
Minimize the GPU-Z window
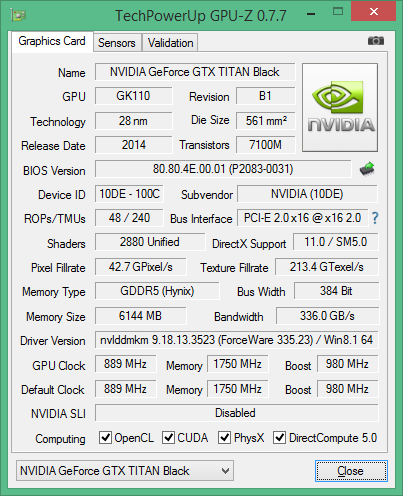pyautogui.click(x=311, y=14)
